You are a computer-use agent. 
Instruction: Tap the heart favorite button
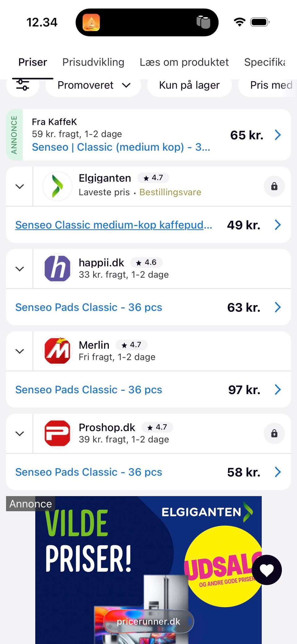click(267, 570)
